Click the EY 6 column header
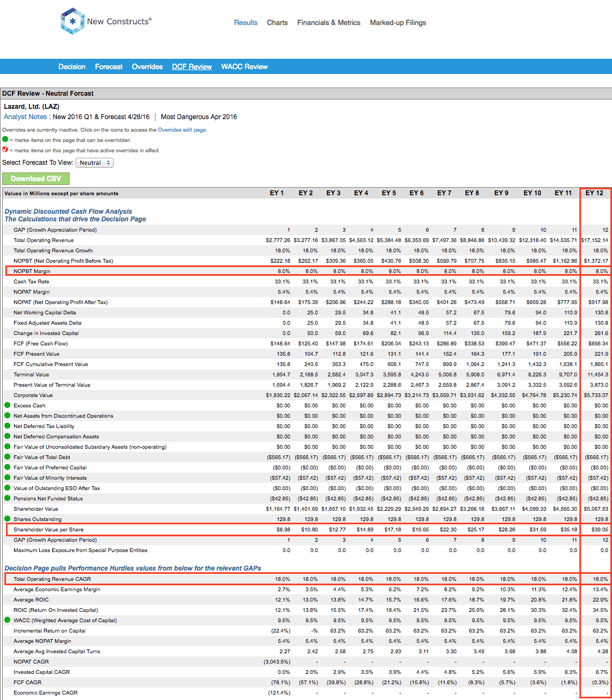Viewport: 612px width, 700px height. 416,193
